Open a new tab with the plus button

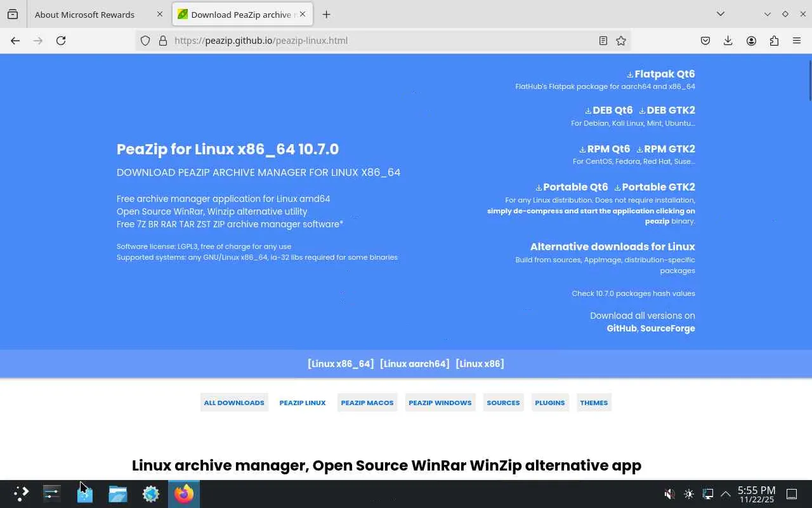click(x=326, y=14)
